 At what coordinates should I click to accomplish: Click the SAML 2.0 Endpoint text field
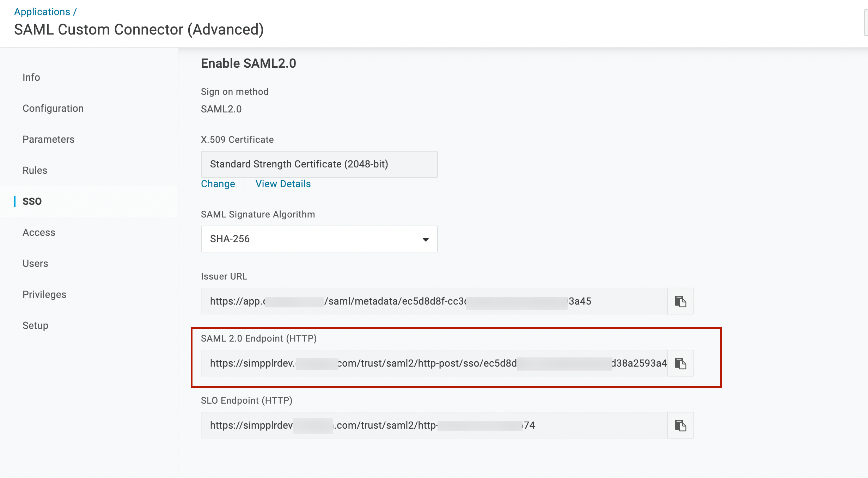click(434, 363)
